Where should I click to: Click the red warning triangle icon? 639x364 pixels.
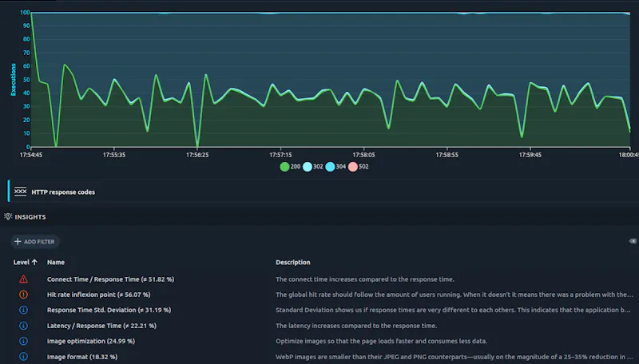[x=24, y=279]
